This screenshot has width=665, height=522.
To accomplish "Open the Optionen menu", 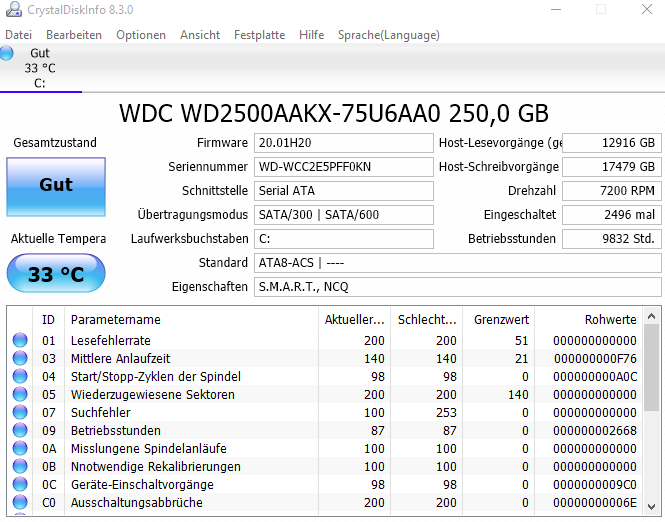I will click(141, 35).
